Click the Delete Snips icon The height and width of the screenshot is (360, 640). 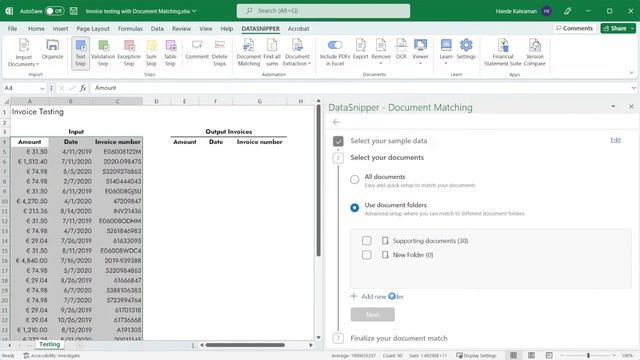tap(220, 53)
